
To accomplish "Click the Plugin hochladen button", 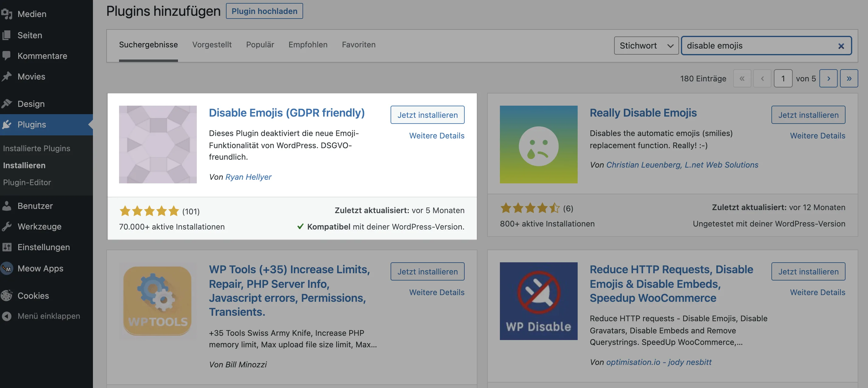I will 264,11.
